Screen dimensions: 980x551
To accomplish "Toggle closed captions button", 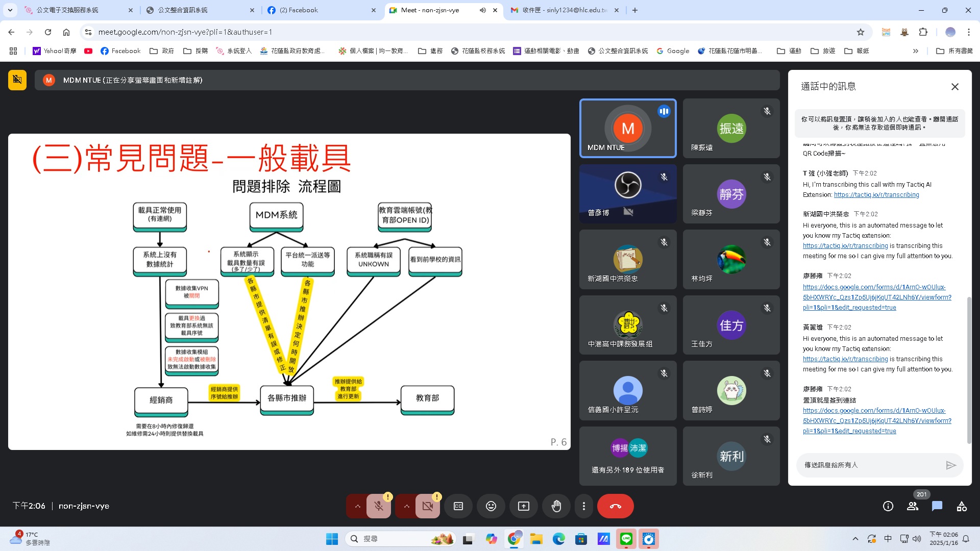I will pos(458,506).
